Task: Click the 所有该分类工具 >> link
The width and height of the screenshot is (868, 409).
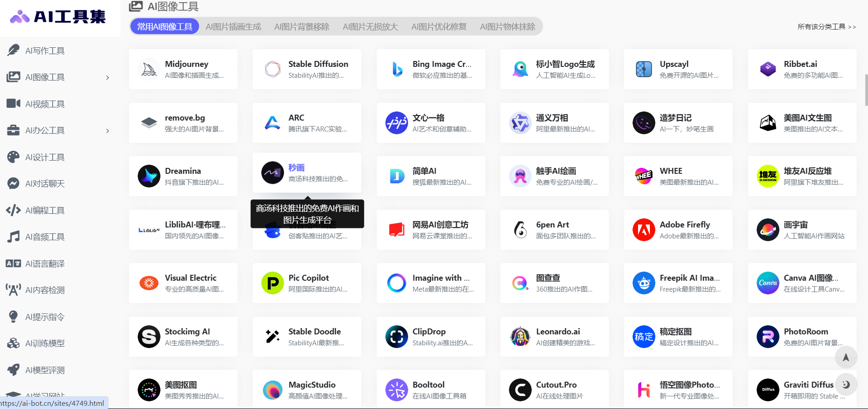Action: [x=827, y=27]
